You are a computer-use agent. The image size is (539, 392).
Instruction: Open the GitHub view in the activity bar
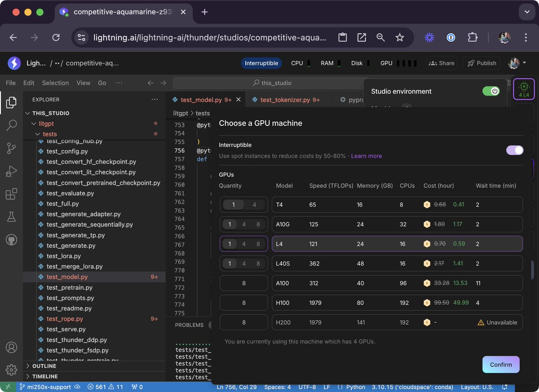pyautogui.click(x=11, y=240)
